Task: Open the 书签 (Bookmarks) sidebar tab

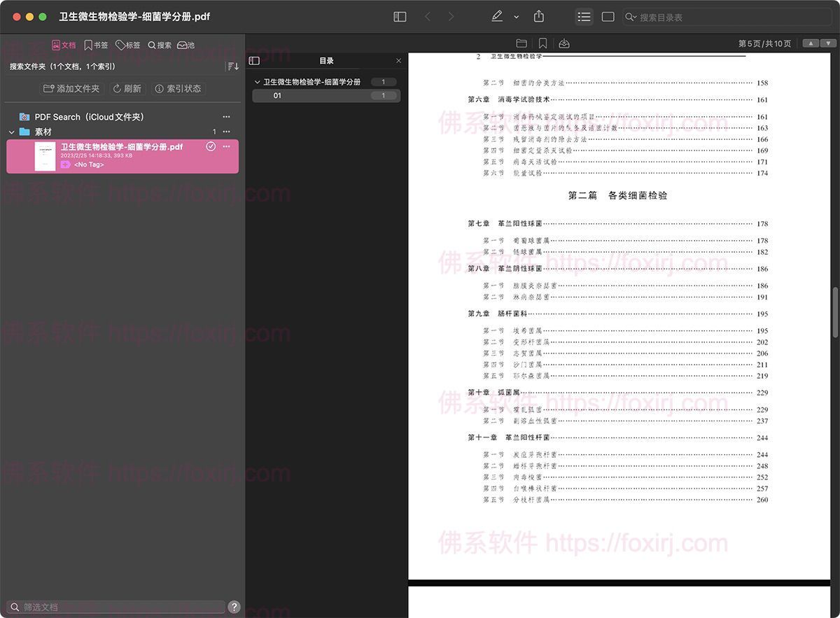Action: [95, 45]
